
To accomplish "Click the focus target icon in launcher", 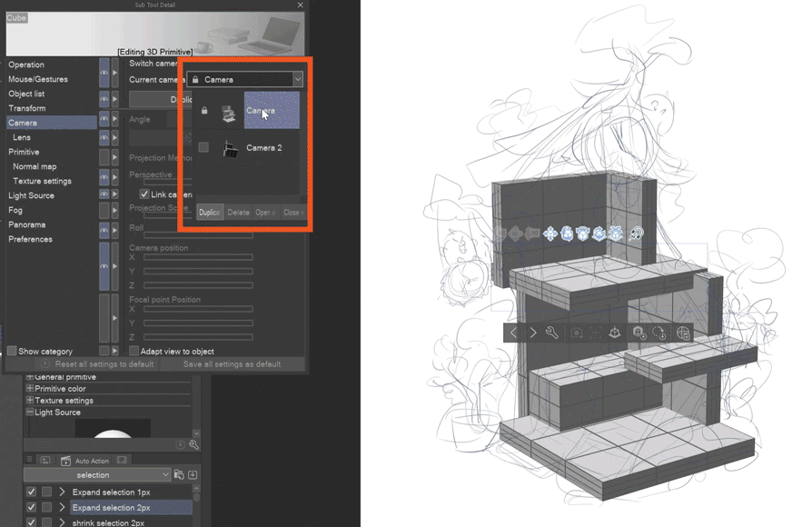I will point(596,333).
